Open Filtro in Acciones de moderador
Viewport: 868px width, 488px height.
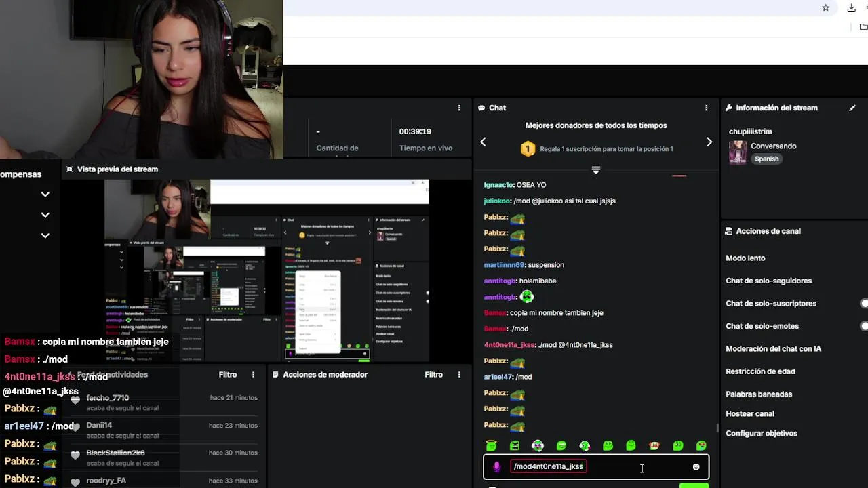point(434,375)
